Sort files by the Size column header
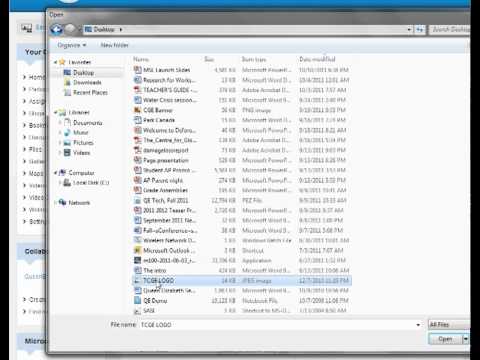480x360 pixels. (209, 59)
